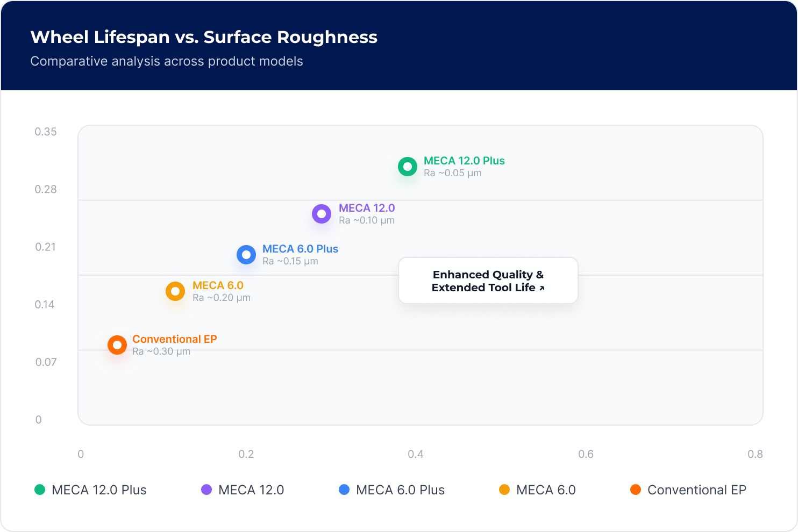This screenshot has width=798, height=532.
Task: Click the 'Ra ~0.10 µm' annotation
Action: (367, 220)
